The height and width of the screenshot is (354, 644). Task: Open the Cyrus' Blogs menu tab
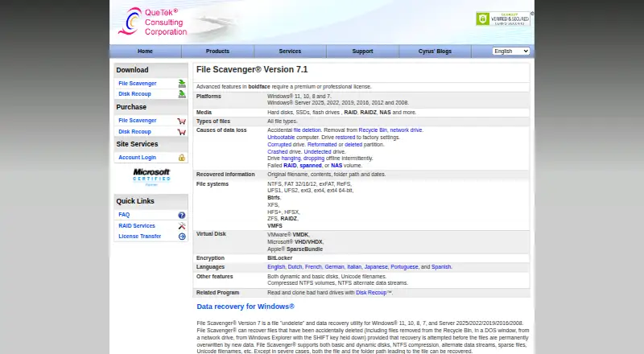click(435, 51)
